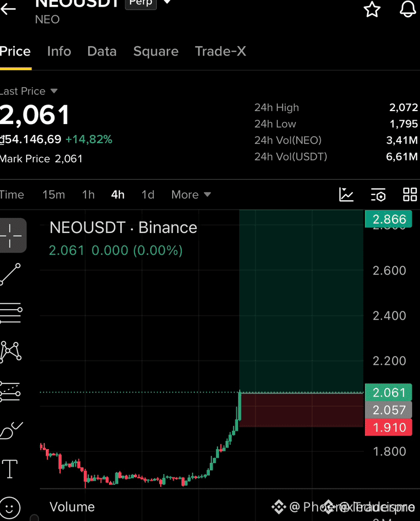Image resolution: width=420 pixels, height=521 pixels.
Task: Select the forecast projection lines tool
Action: click(10, 391)
